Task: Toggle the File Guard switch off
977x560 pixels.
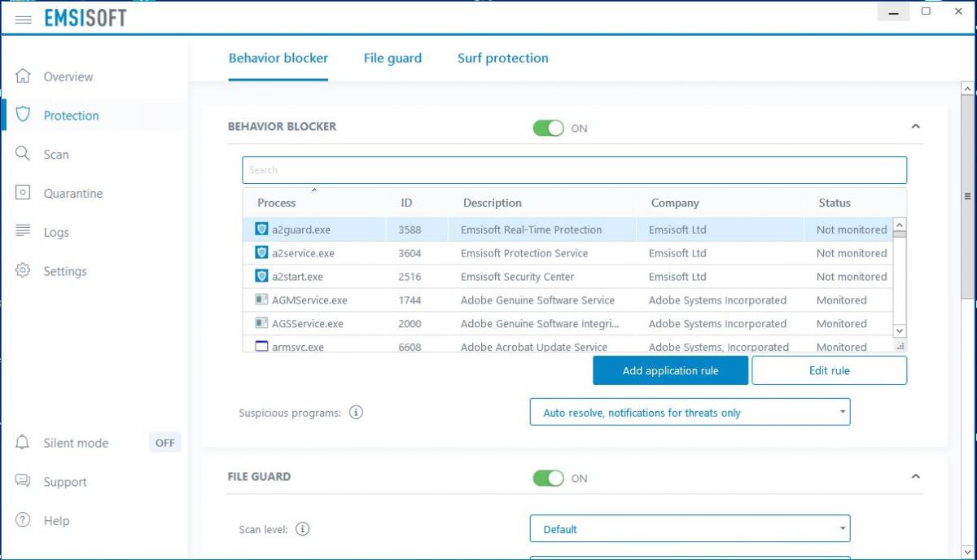Action: [x=548, y=478]
